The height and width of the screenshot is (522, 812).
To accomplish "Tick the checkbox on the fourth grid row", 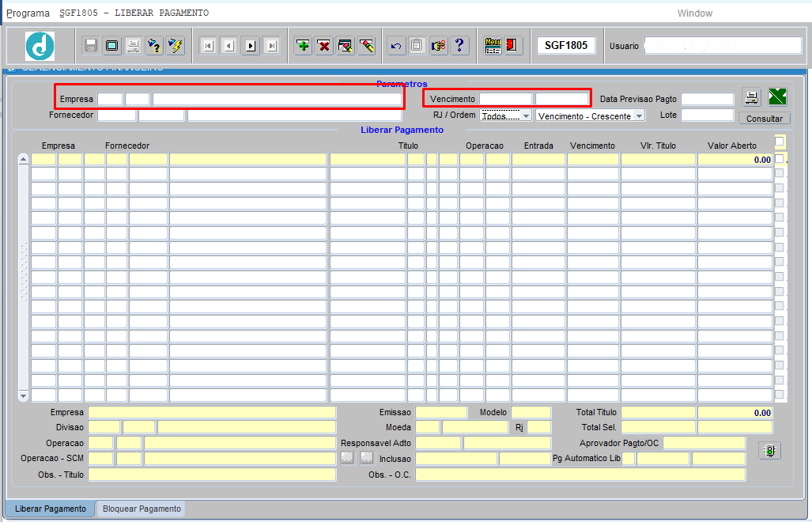I will (779, 203).
